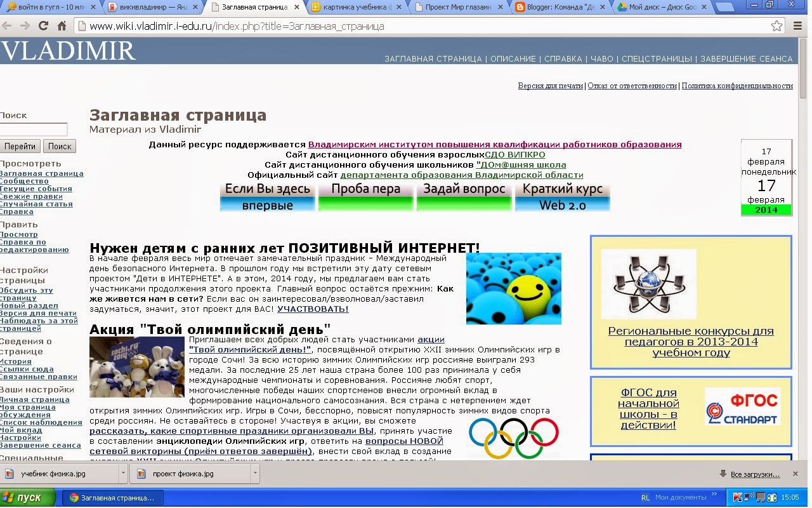Click the wiki search input field

coord(33,130)
